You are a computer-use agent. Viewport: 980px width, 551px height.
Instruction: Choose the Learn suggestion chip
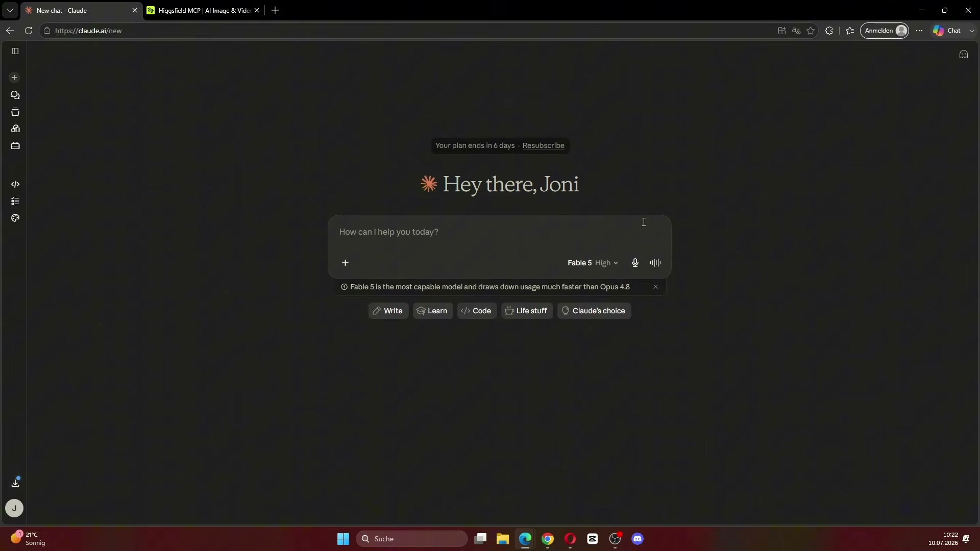click(x=433, y=311)
